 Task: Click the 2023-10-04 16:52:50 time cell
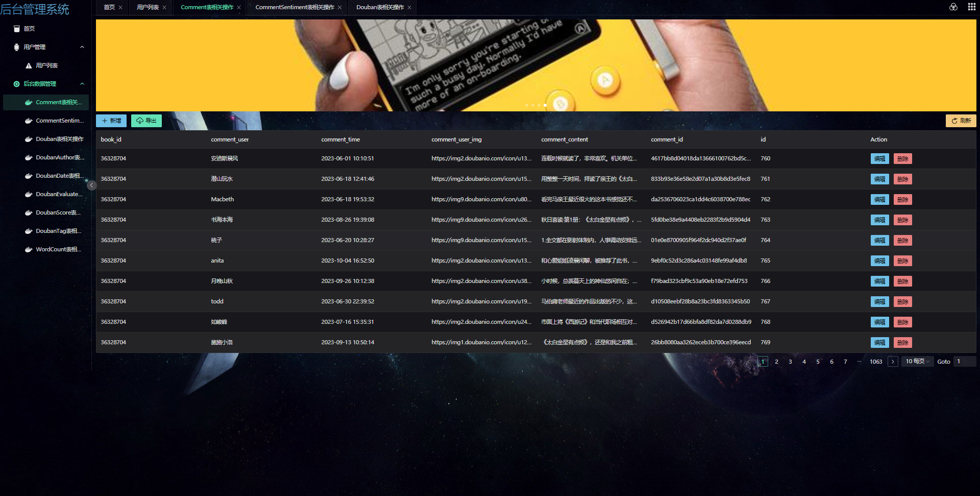click(348, 261)
